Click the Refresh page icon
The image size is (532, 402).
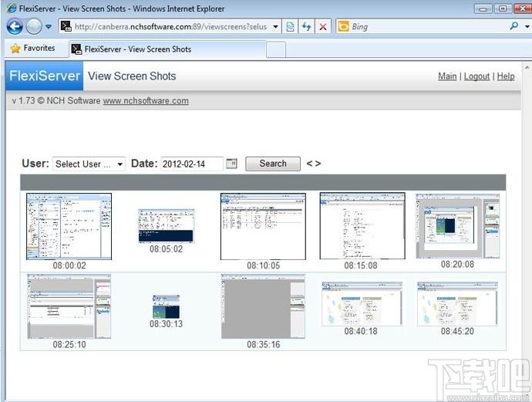(x=307, y=26)
